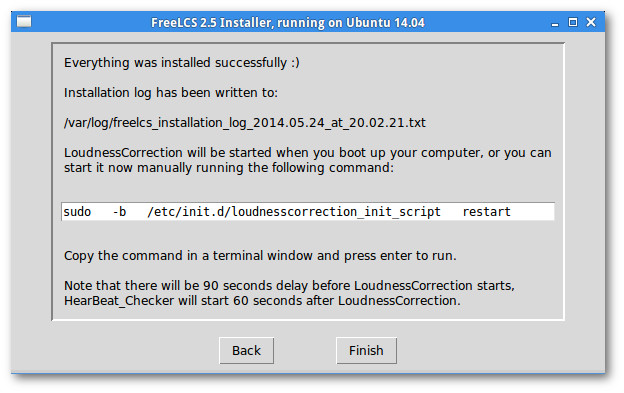The height and width of the screenshot is (393, 624).
Task: Go back with the Back button
Action: [246, 350]
